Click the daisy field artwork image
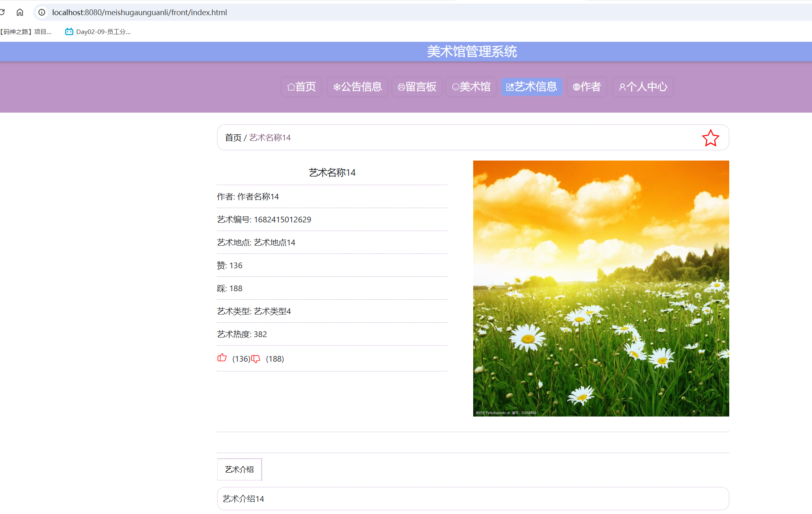 click(x=601, y=288)
